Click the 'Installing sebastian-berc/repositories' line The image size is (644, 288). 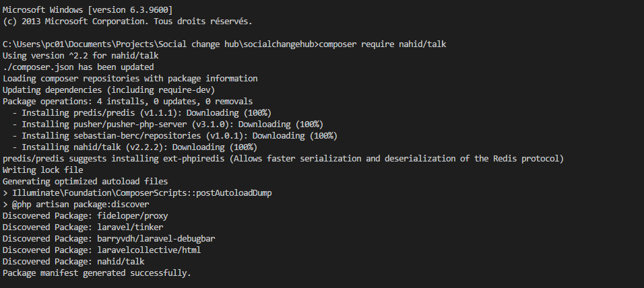click(x=179, y=135)
